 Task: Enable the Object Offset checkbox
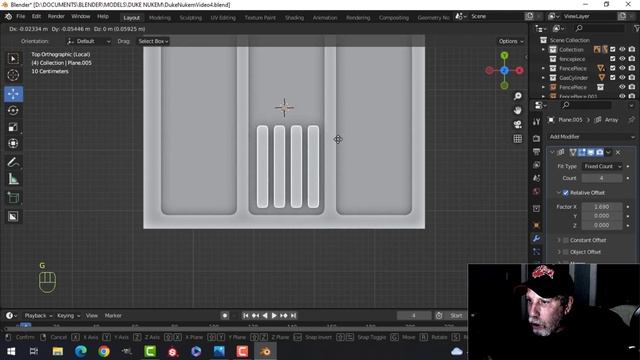tap(566, 252)
